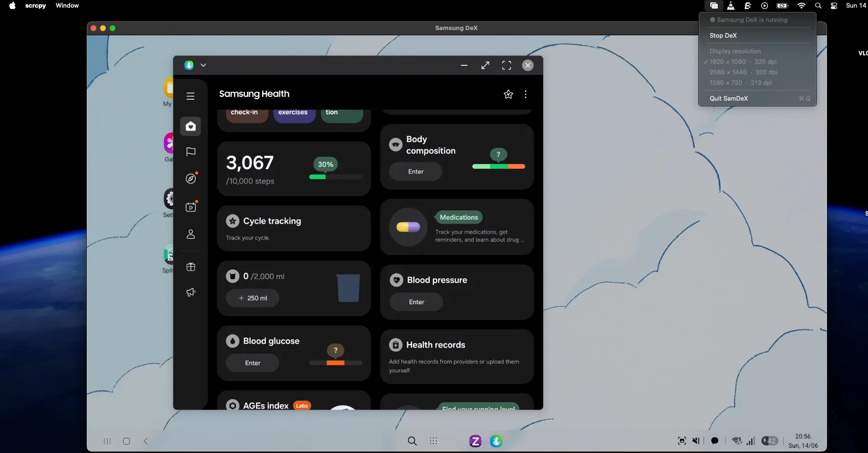This screenshot has width=868, height=453.
Task: Click the steps progress bar at 30%
Action: click(x=336, y=177)
